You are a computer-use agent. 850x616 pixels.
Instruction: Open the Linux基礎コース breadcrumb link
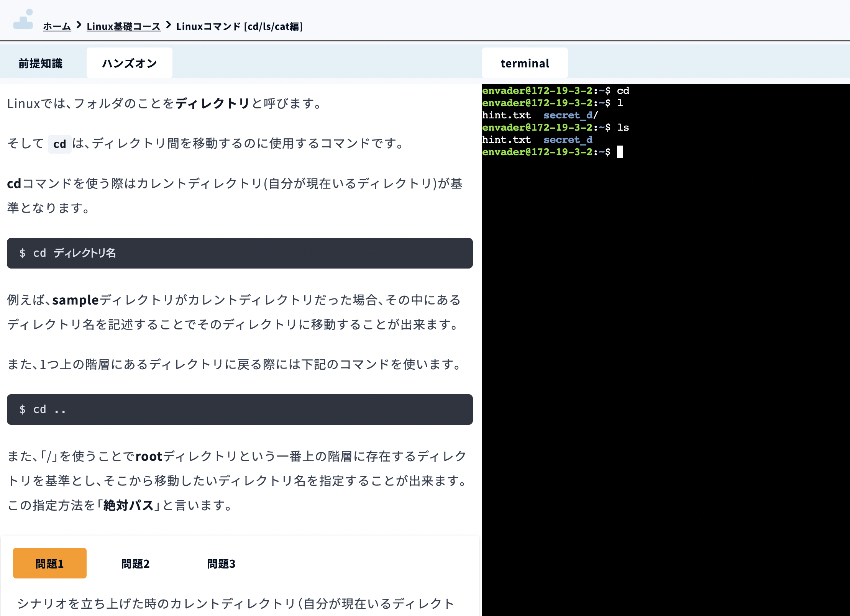(123, 26)
